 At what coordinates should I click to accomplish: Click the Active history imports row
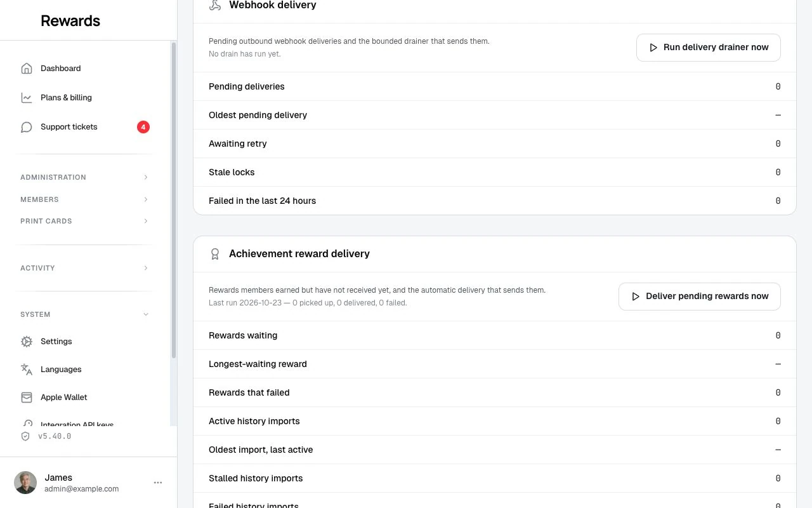tap(495, 421)
